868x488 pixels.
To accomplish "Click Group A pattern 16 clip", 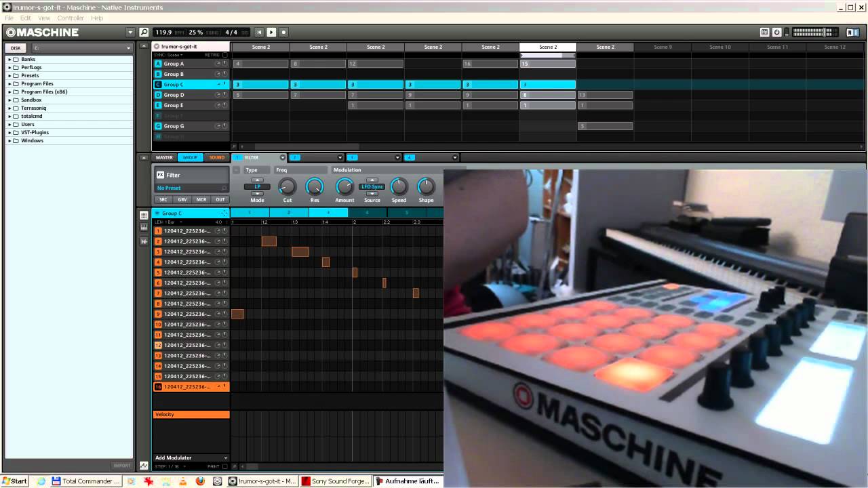I will [490, 64].
